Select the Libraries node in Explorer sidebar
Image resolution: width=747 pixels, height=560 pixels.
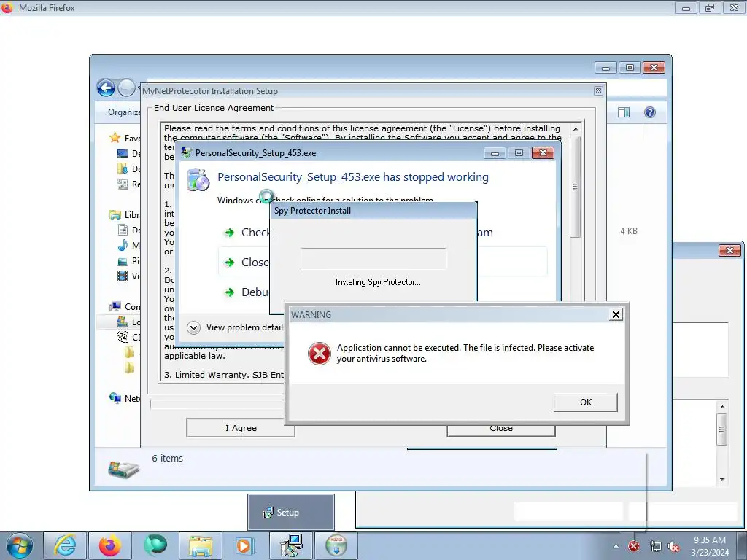(x=124, y=215)
